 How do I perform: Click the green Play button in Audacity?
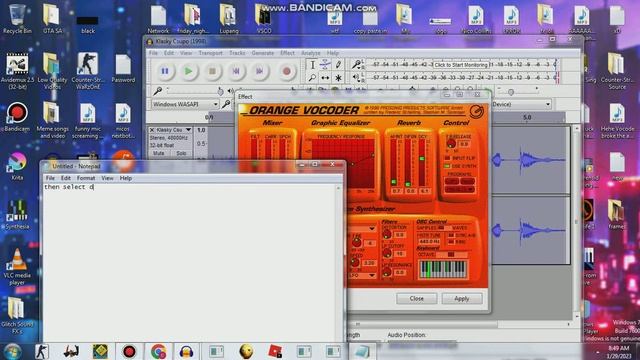(188, 71)
